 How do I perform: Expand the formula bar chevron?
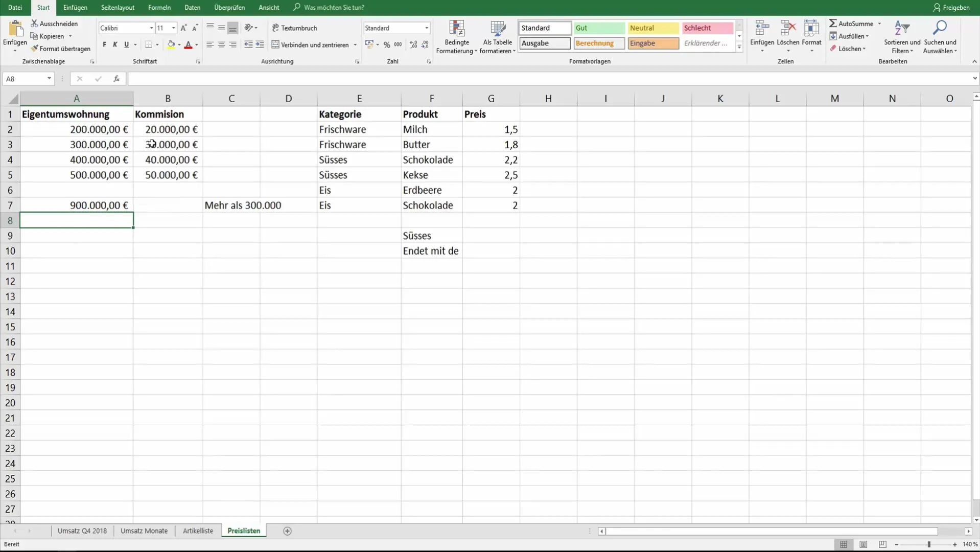coord(974,79)
